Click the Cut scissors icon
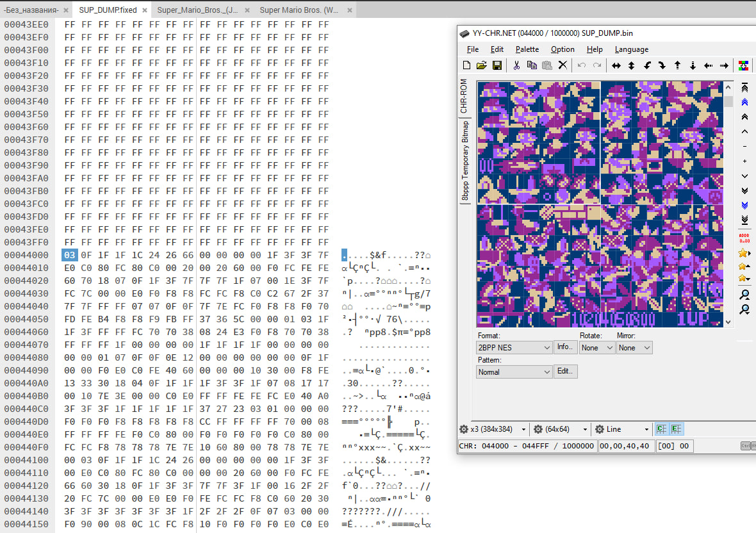 (516, 65)
